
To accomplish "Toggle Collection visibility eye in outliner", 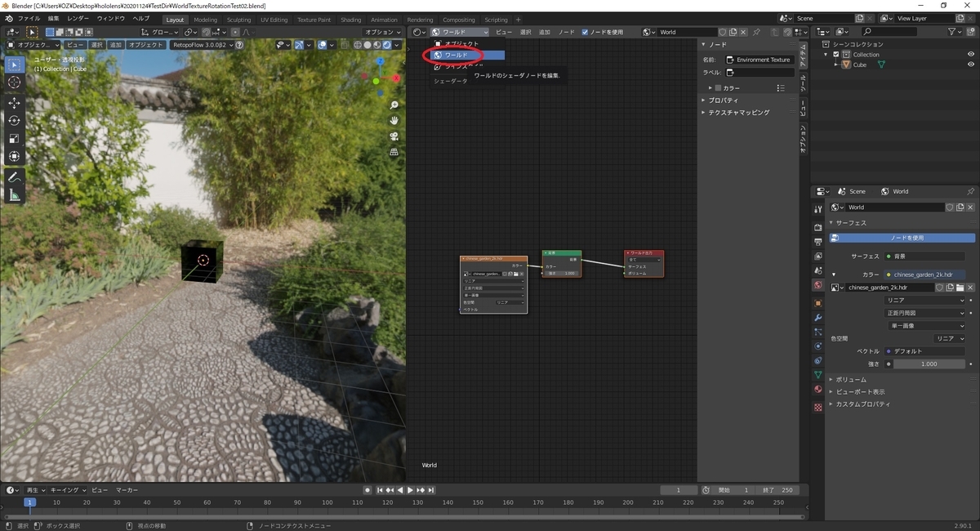I will tap(971, 55).
